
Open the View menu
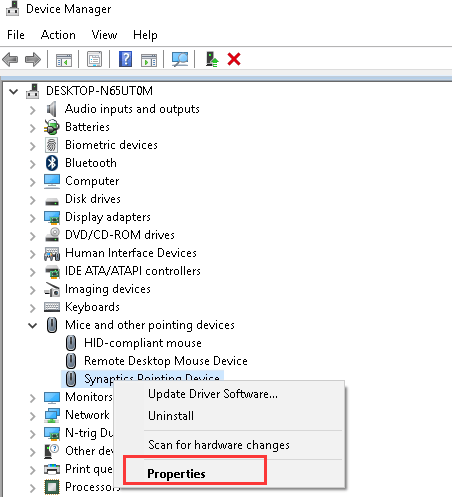(x=104, y=35)
